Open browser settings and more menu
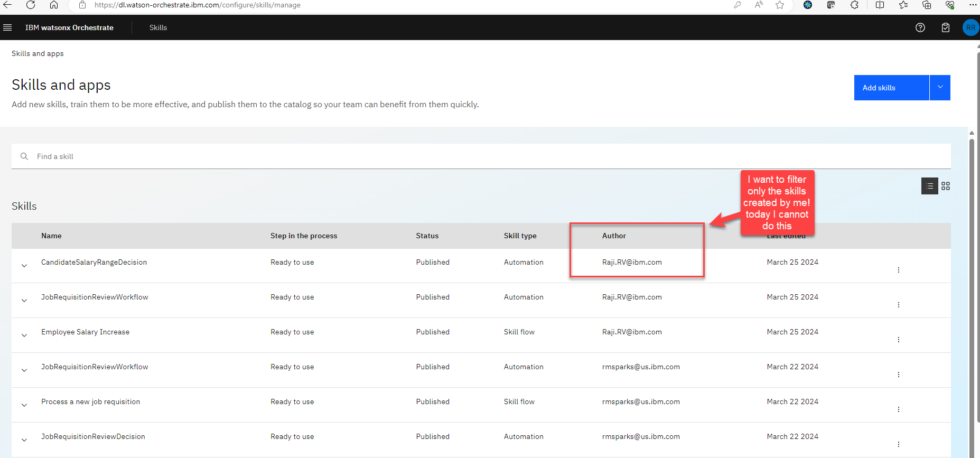980x458 pixels. 973,5
